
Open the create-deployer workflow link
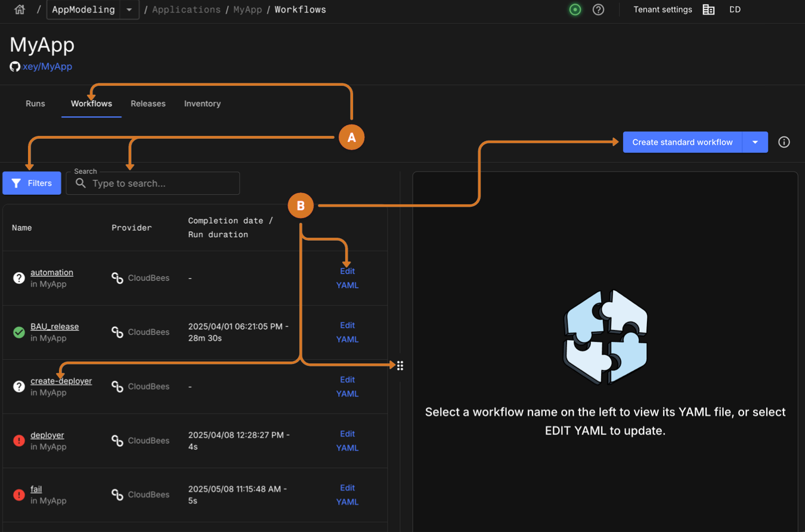pyautogui.click(x=61, y=381)
